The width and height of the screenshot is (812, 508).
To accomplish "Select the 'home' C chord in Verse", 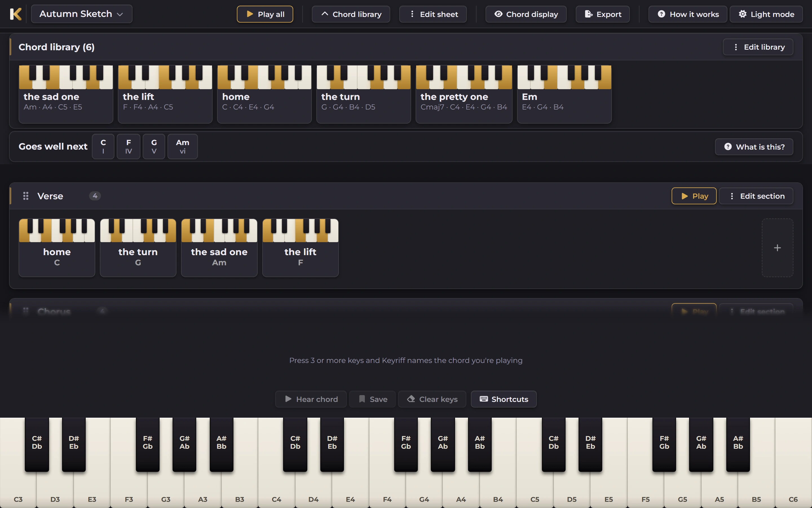I will click(x=57, y=248).
